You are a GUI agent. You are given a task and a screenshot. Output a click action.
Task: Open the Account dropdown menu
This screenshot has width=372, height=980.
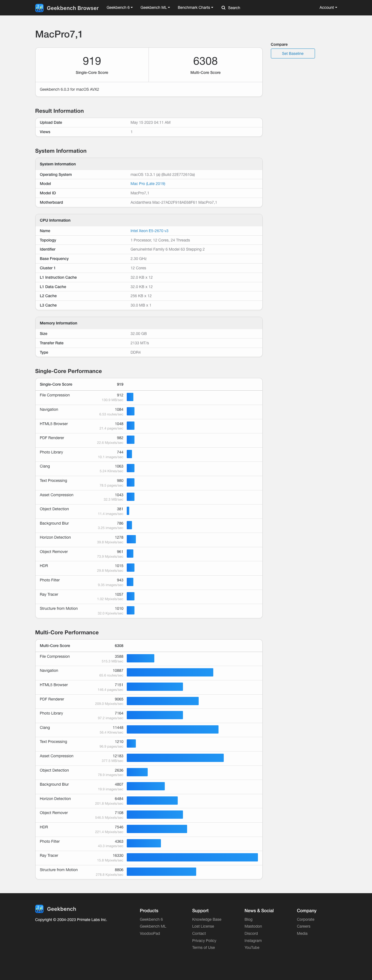pos(328,8)
